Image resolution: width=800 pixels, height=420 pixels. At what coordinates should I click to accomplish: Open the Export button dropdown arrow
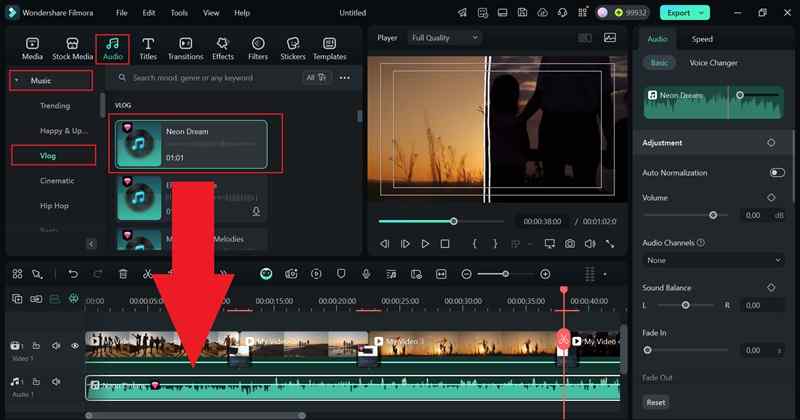point(702,13)
